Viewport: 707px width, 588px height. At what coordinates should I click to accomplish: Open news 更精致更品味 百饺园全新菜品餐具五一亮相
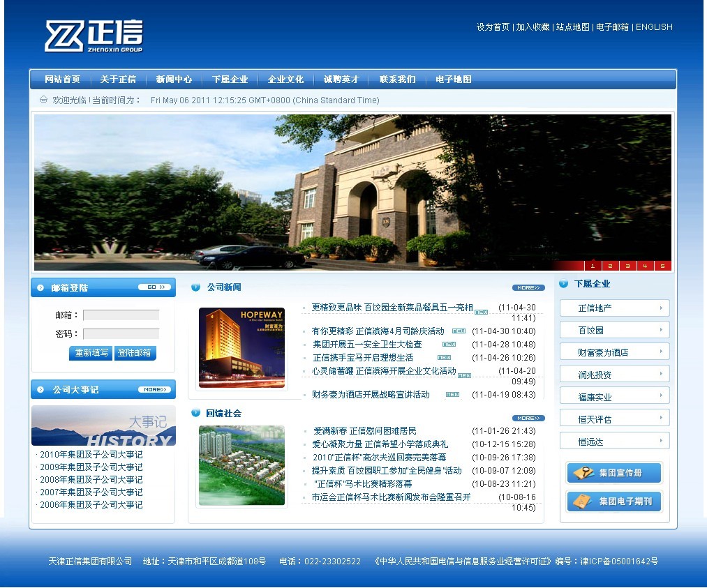[x=392, y=308]
